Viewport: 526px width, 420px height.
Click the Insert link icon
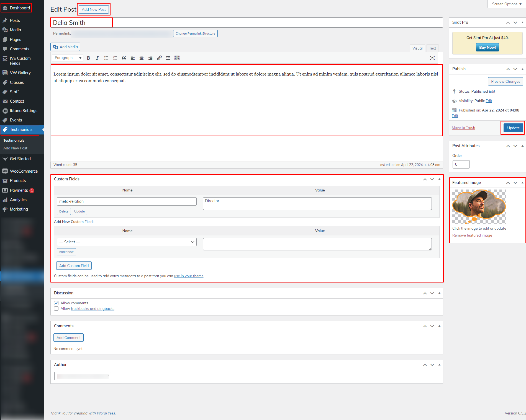pyautogui.click(x=159, y=58)
